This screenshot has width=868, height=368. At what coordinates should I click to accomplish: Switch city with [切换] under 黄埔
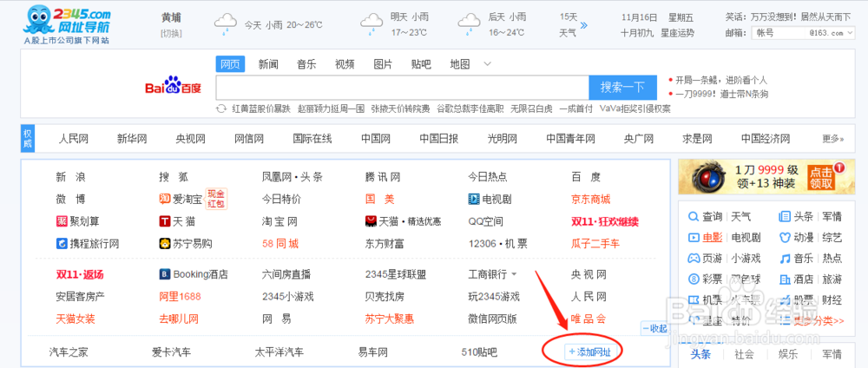pyautogui.click(x=171, y=33)
